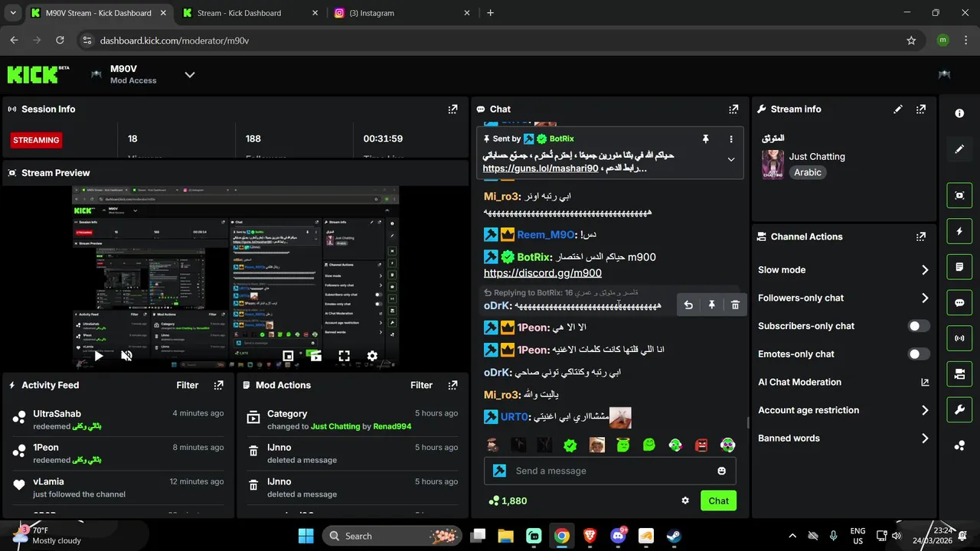This screenshot has width=980, height=551.
Task: Open channel points icon in right sidebar
Action: pos(959,445)
